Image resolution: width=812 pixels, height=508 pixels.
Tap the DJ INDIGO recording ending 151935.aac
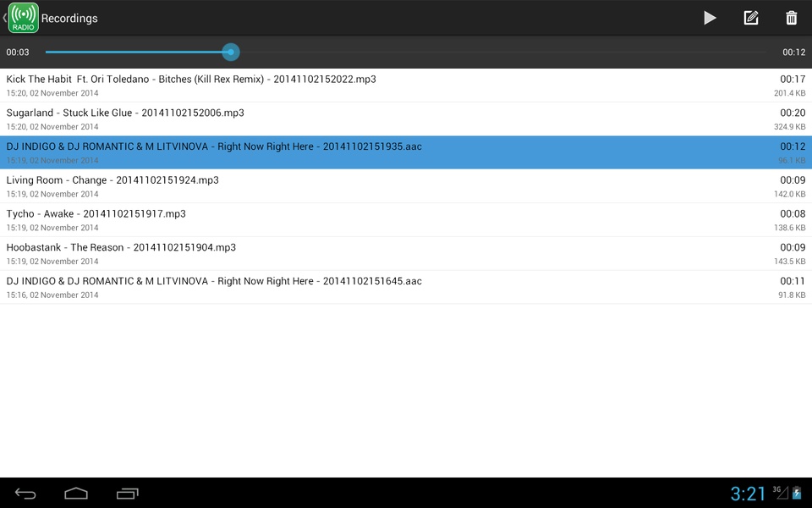[406, 153]
